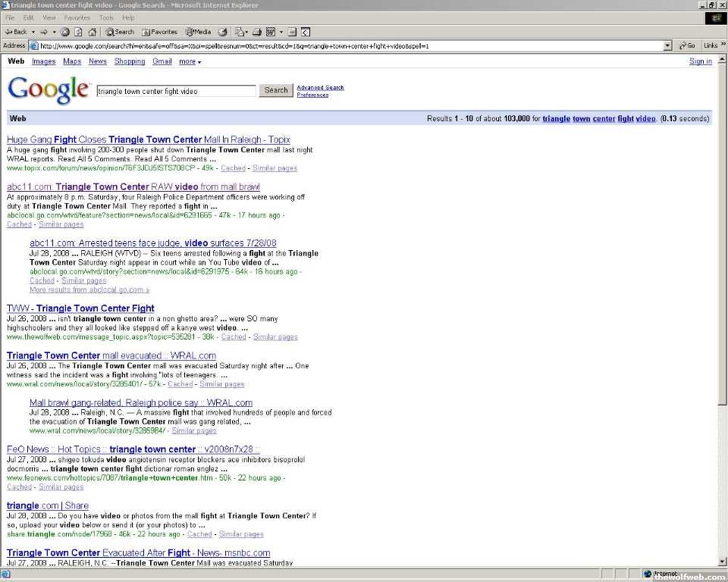Open the Advanced Search link
This screenshot has width=728, height=582.
click(x=320, y=87)
